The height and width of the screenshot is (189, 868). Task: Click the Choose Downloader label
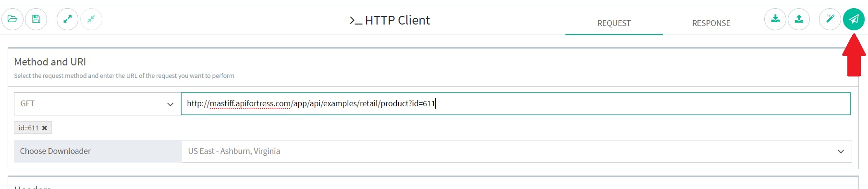pos(55,151)
